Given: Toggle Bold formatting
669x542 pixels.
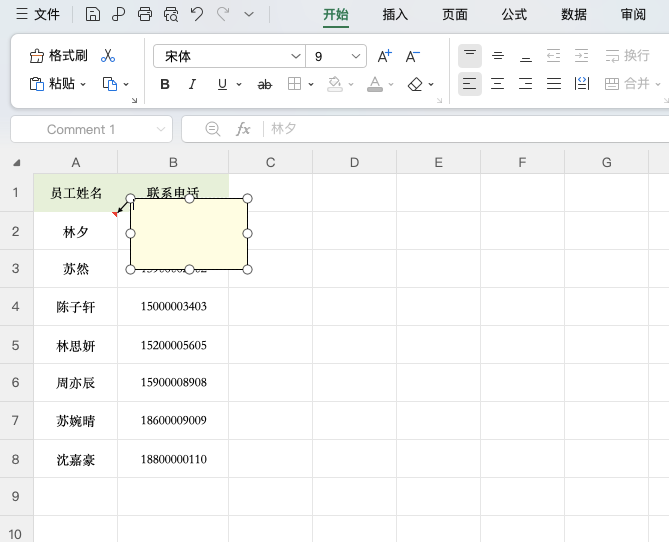Looking at the screenshot, I should tap(165, 84).
